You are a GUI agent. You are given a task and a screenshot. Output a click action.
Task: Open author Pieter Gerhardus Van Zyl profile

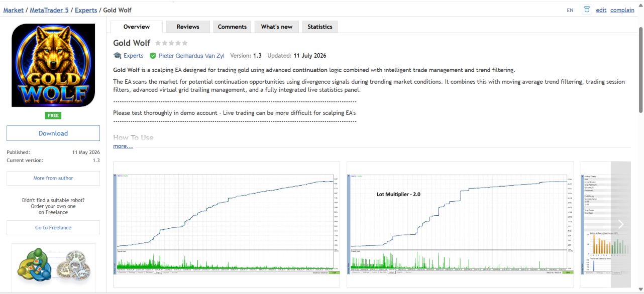[x=191, y=56]
